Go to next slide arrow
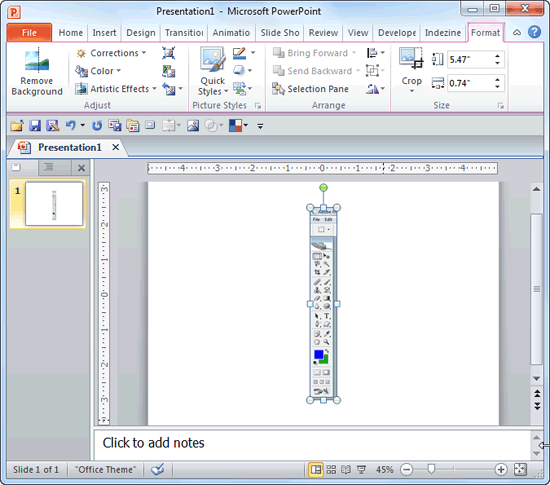Screen dimensions: 550x485 pyautogui.click(x=537, y=407)
